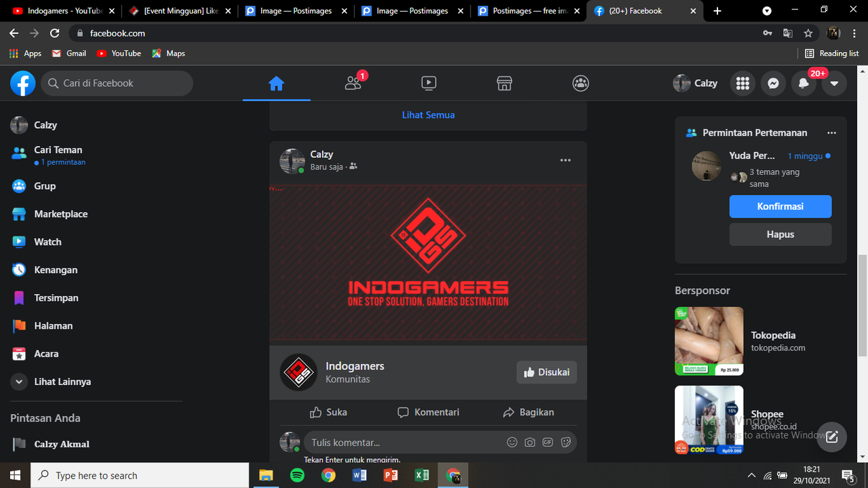Open Permintaan Pertemanan options menu
Viewport: 868px width, 488px height.
[x=831, y=133]
